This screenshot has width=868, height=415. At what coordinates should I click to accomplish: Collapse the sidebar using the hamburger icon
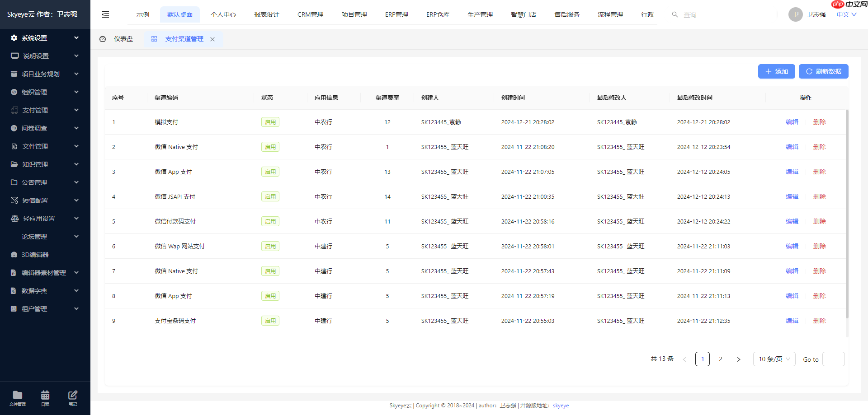105,14
